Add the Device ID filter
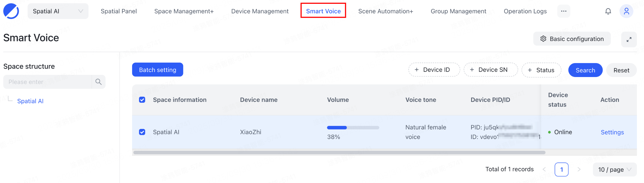This screenshot has width=644, height=183. click(x=434, y=70)
